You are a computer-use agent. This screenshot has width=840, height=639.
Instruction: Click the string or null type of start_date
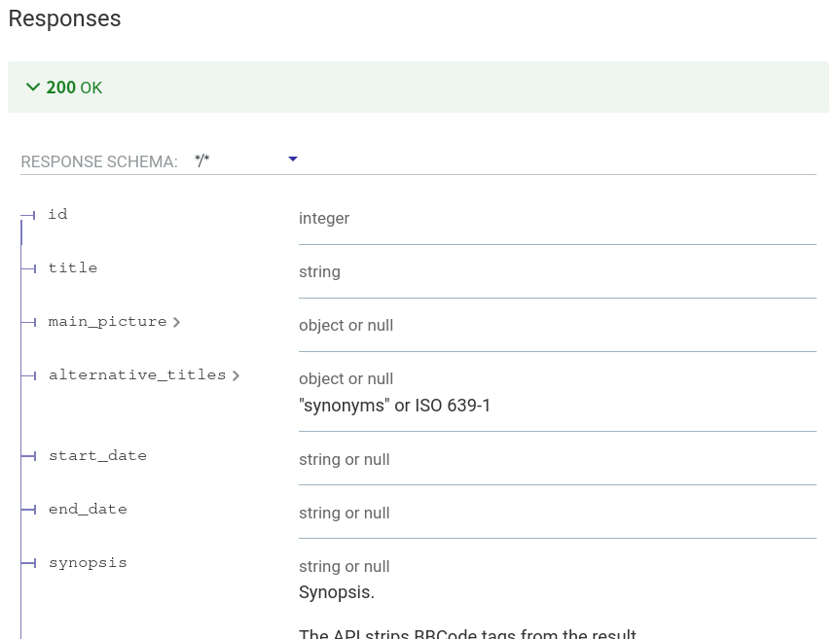[344, 459]
